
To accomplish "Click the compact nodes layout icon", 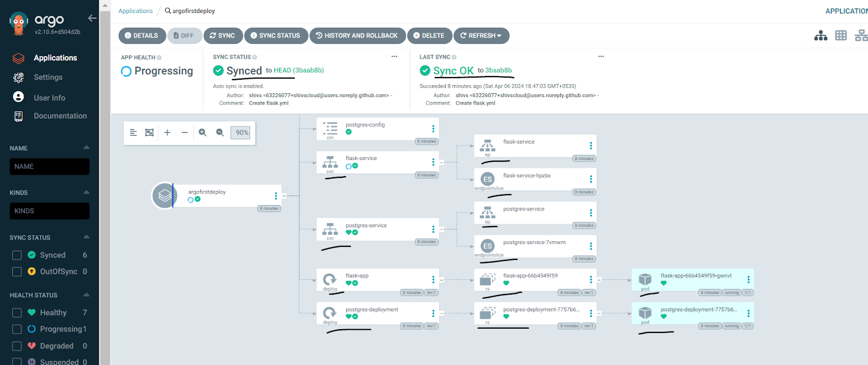I will pos(133,132).
